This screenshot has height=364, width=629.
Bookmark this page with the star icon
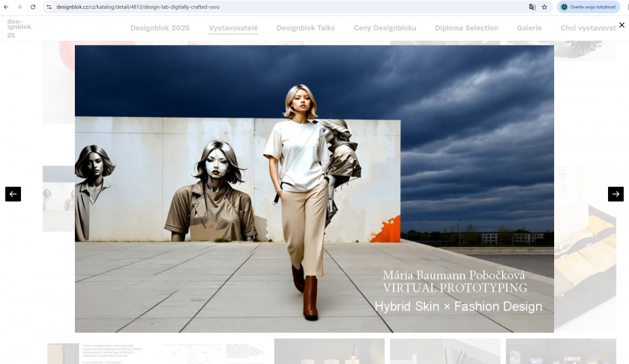click(x=545, y=7)
